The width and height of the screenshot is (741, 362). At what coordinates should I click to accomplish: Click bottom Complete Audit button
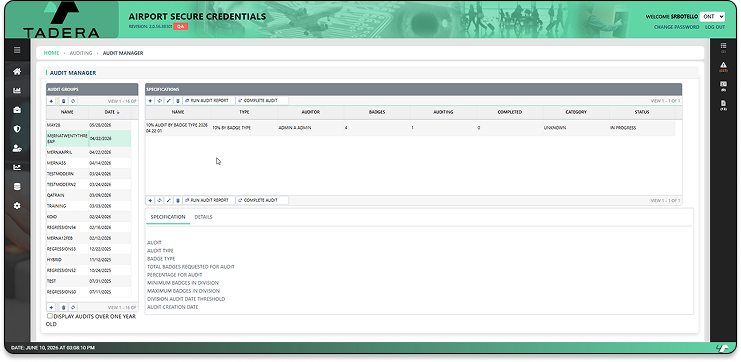click(262, 200)
